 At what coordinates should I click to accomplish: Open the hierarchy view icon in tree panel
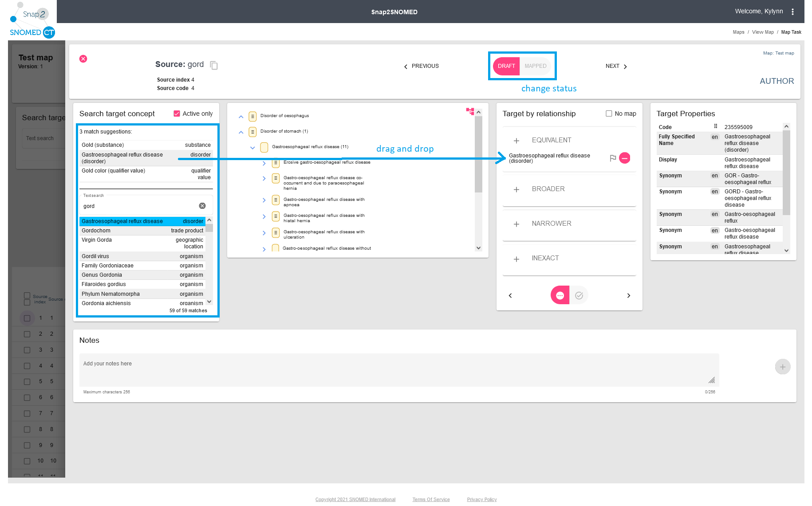click(x=470, y=111)
